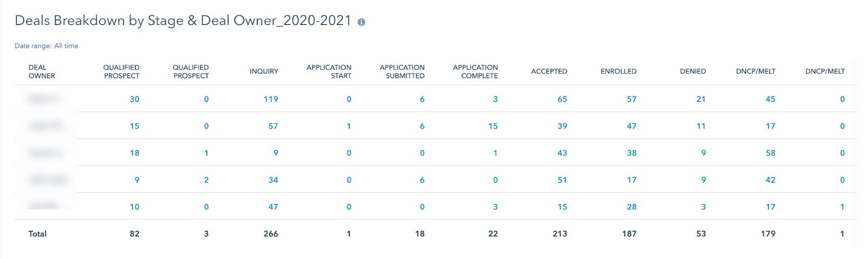Screen dimensions: 868x259
Task: Sort by the ACCEPTED column header
Action: tap(549, 72)
